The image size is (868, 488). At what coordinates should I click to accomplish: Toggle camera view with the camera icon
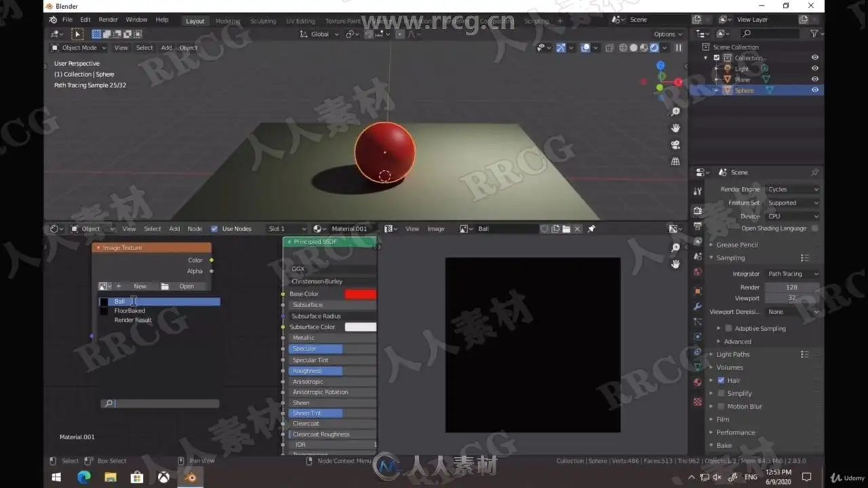[675, 145]
